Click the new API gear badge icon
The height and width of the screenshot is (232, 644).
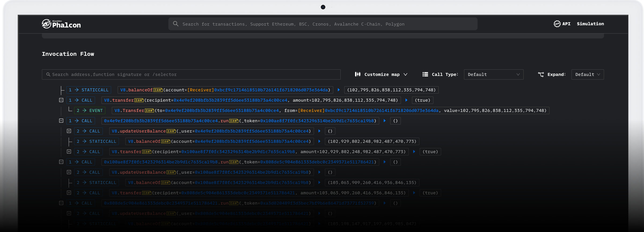(557, 24)
